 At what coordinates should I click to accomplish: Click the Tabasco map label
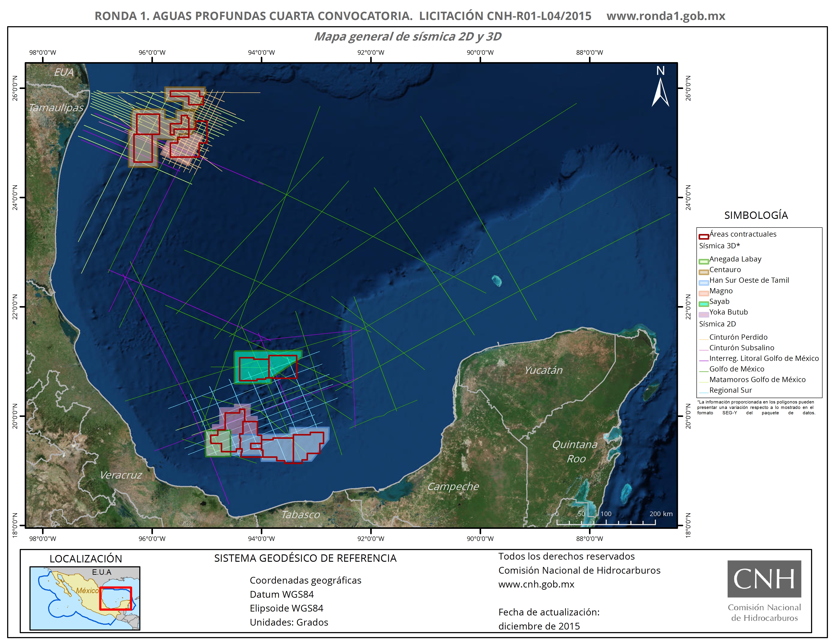point(300,515)
